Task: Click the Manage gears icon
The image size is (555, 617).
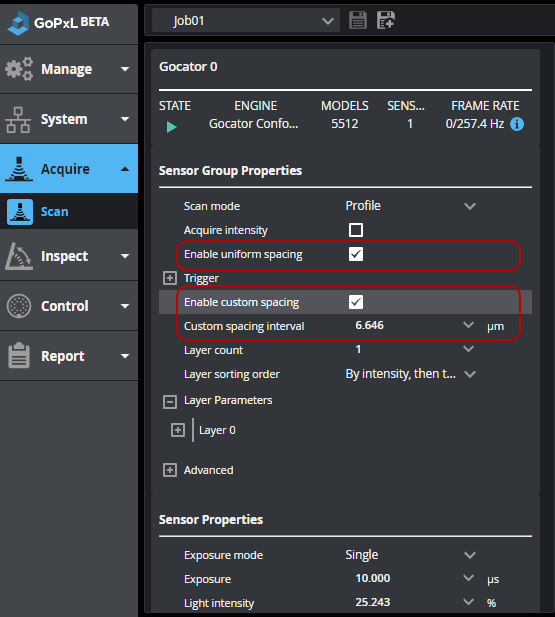Action: (19, 69)
